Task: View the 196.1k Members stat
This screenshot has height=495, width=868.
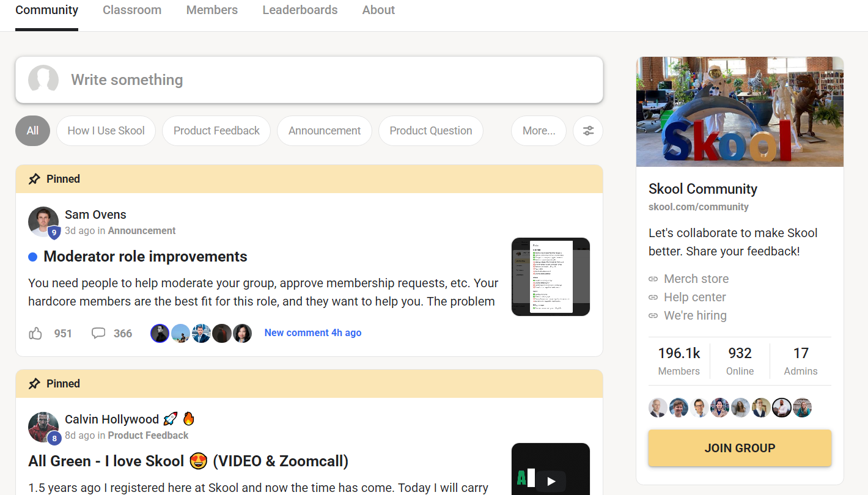Action: pyautogui.click(x=679, y=361)
